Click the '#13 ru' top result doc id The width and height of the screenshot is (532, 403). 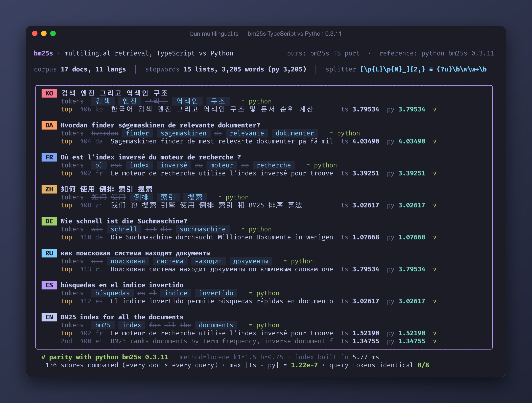91,269
